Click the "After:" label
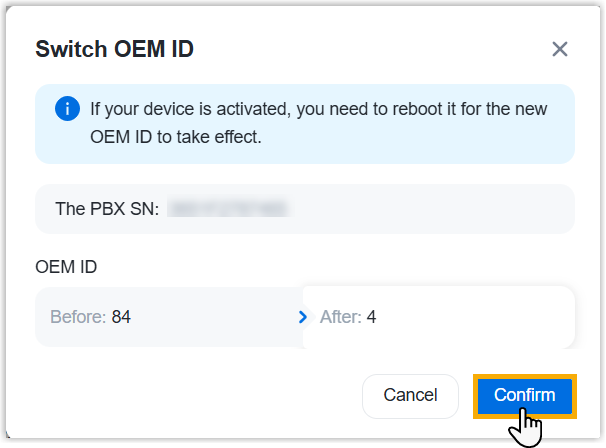 pyautogui.click(x=340, y=317)
